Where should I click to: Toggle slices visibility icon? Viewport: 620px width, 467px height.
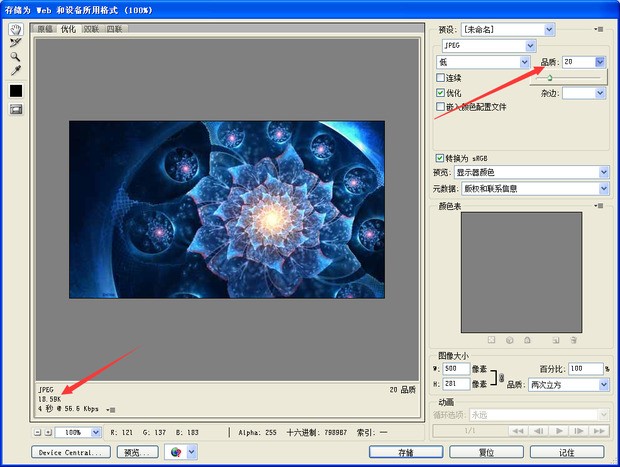click(16, 109)
